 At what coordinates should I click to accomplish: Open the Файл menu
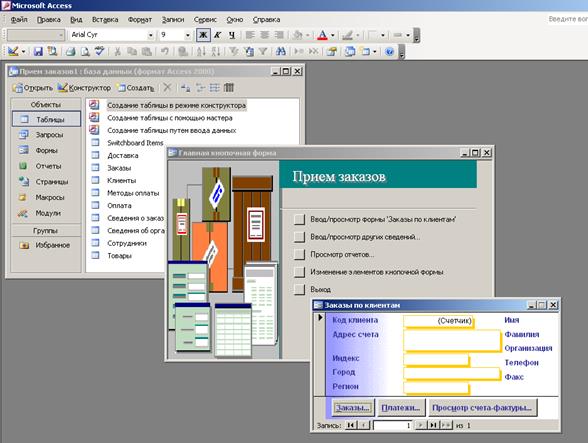19,20
